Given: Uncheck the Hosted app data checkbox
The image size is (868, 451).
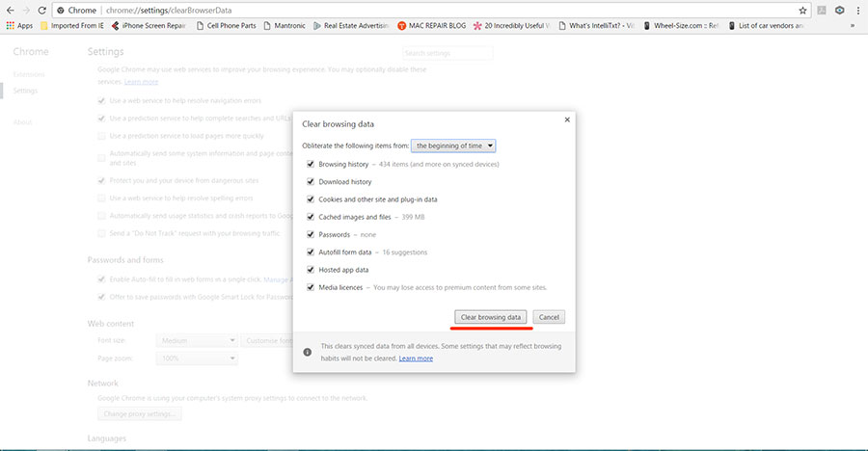Looking at the screenshot, I should [311, 270].
